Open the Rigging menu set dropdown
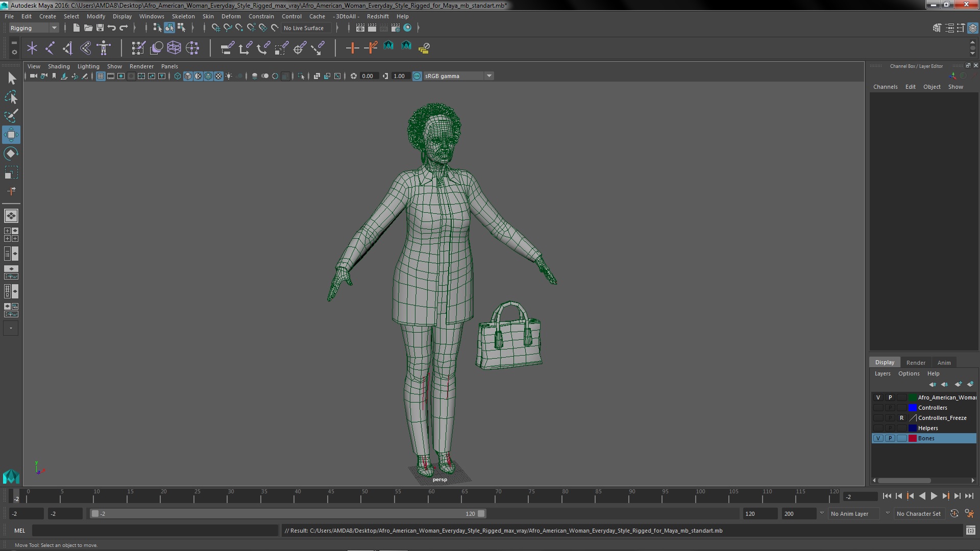 click(x=33, y=28)
